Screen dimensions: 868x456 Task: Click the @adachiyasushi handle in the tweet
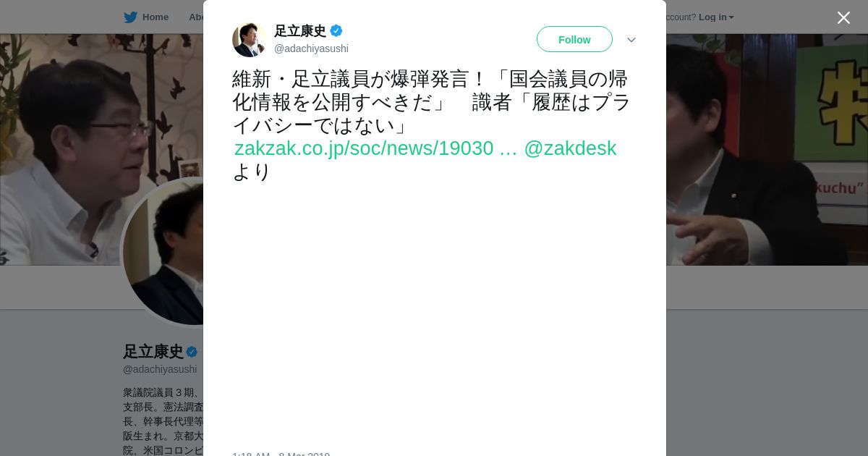pos(311,48)
